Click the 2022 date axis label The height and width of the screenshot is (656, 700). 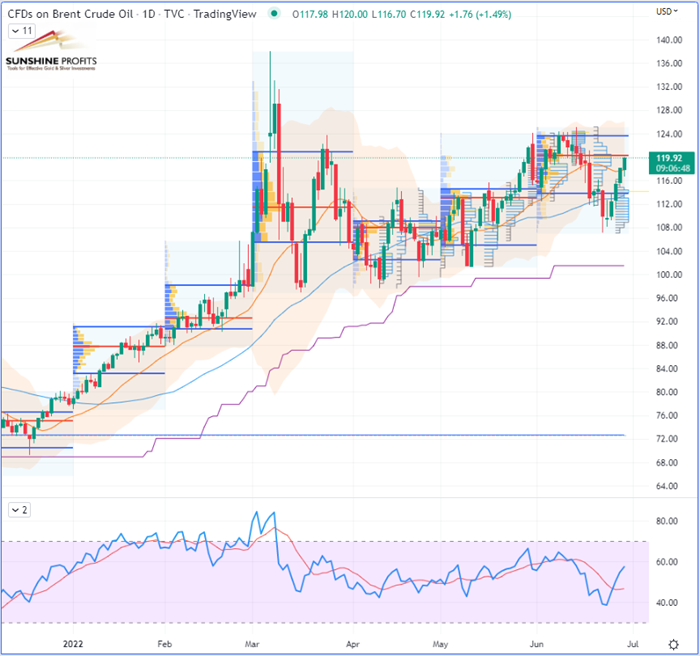point(73,644)
